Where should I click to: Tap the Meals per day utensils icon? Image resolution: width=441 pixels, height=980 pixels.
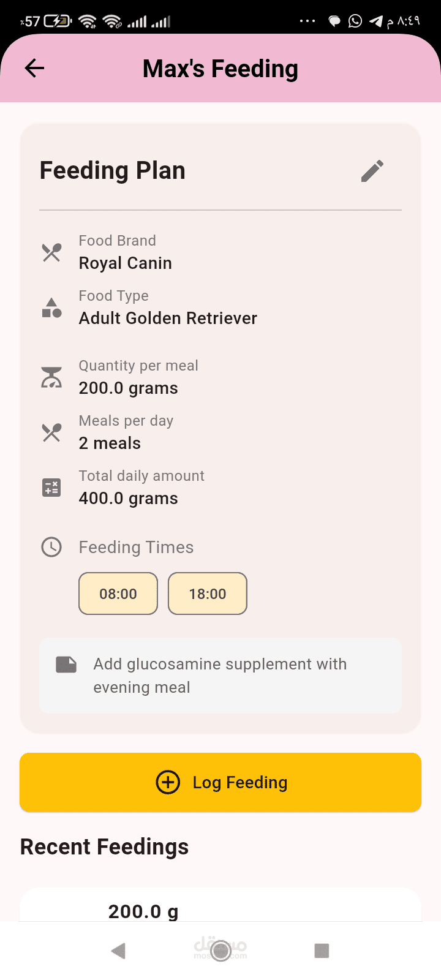tap(51, 432)
